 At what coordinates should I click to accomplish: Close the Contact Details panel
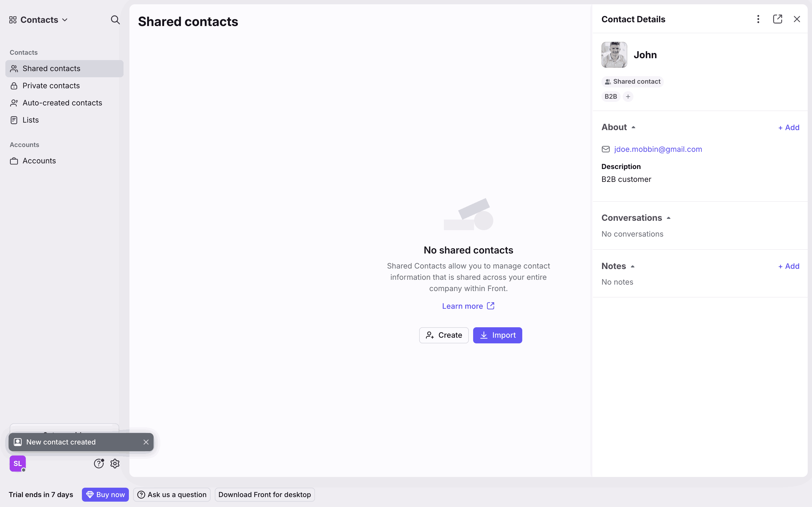click(x=797, y=19)
